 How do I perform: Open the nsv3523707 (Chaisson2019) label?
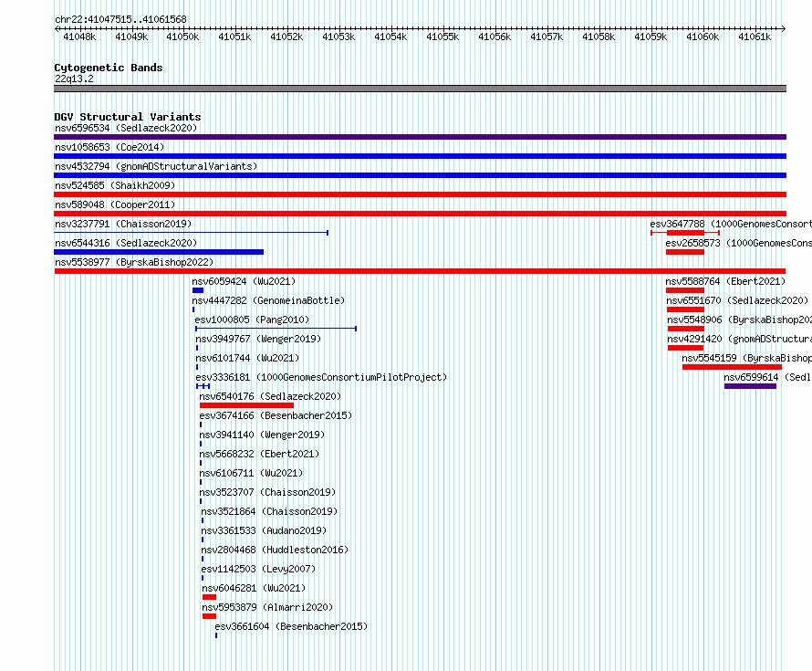267,492
